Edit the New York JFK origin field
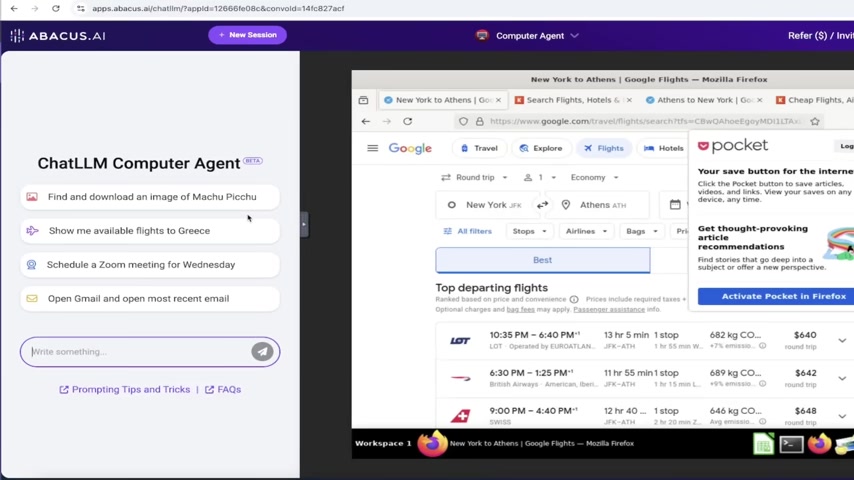Screen dimensions: 854x480 click(489, 205)
